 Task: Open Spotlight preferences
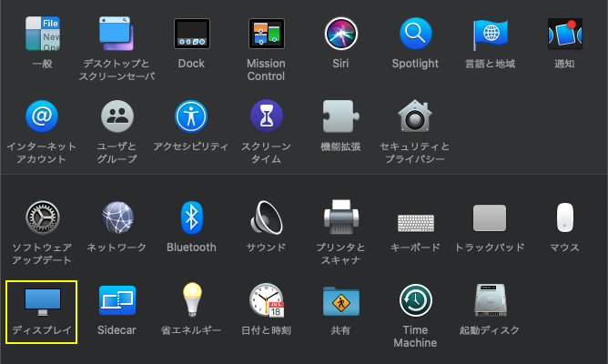tap(415, 34)
